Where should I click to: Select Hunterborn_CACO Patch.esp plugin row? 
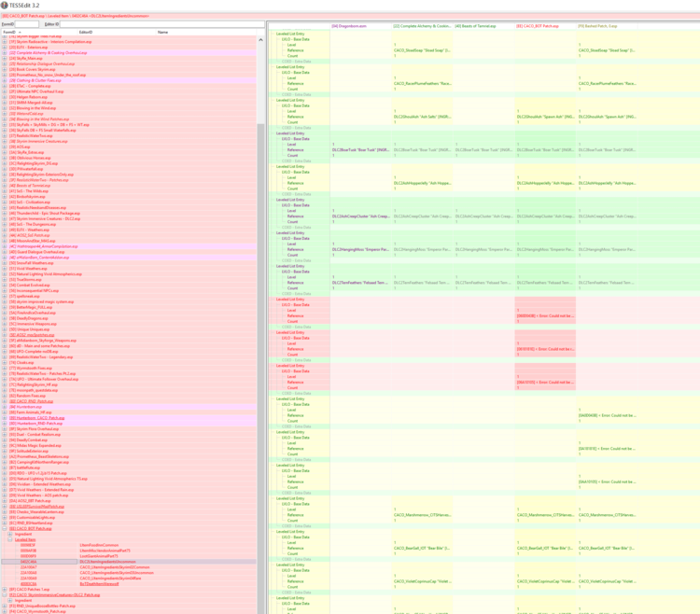pyautogui.click(x=129, y=418)
